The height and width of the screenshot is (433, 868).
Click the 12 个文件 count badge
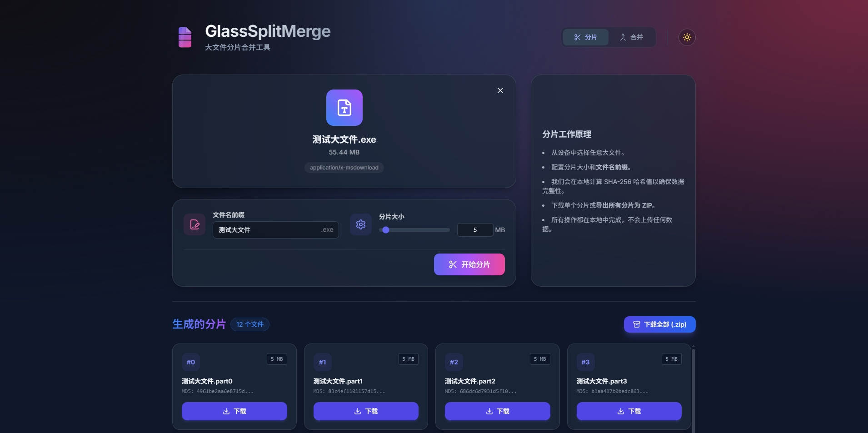[x=250, y=324]
